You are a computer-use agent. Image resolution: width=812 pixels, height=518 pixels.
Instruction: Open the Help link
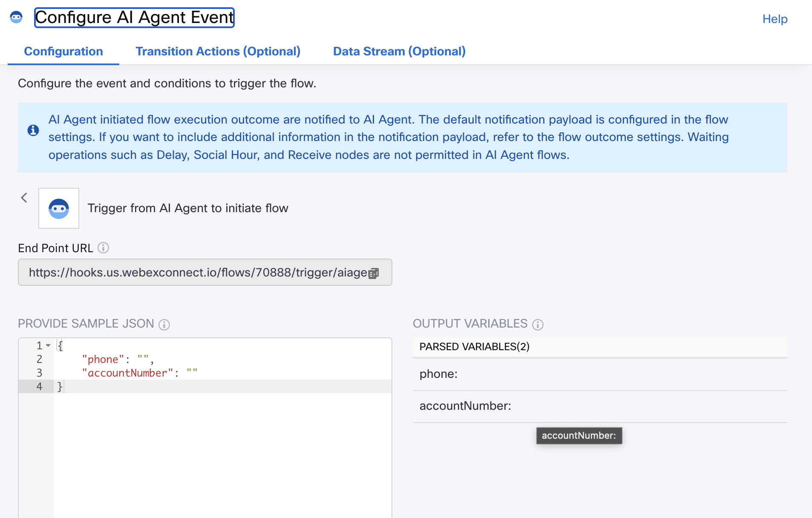coord(775,19)
